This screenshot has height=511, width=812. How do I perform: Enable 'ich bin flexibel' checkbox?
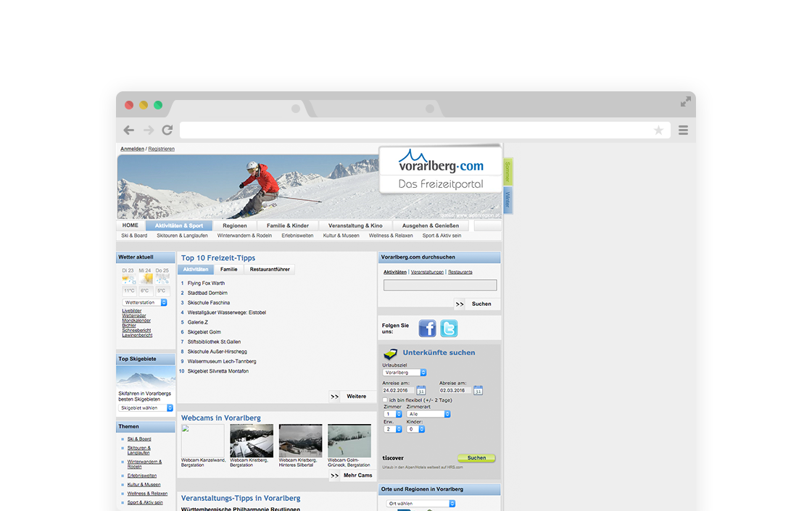[385, 400]
